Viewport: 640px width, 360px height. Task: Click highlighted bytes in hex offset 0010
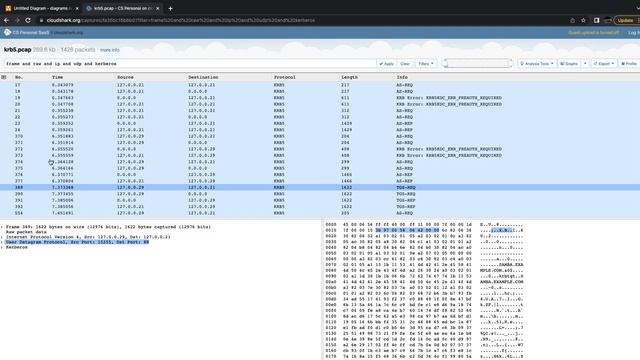pos(407,230)
